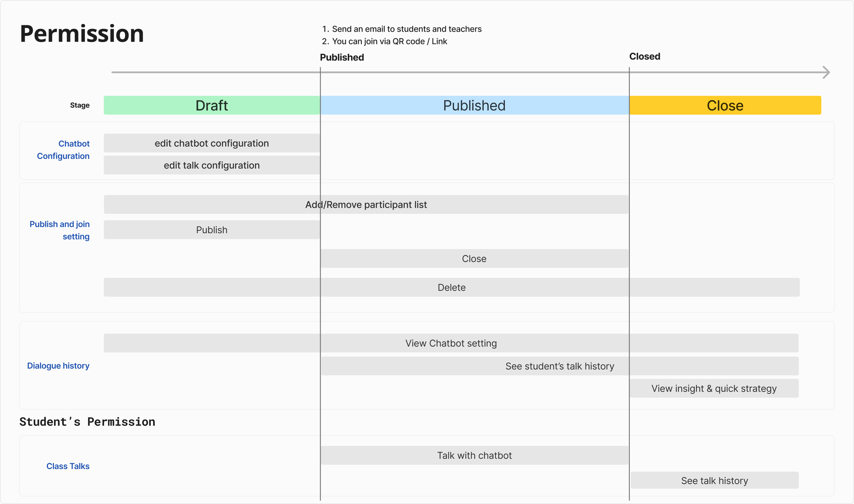Click the Dialogue history section label
The width and height of the screenshot is (854, 504).
58,365
